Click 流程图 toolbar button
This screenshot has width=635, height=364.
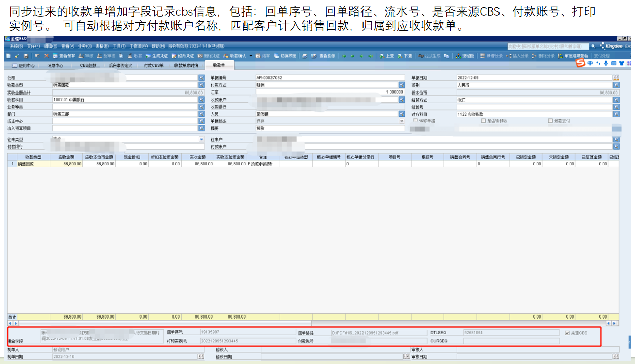465,55
